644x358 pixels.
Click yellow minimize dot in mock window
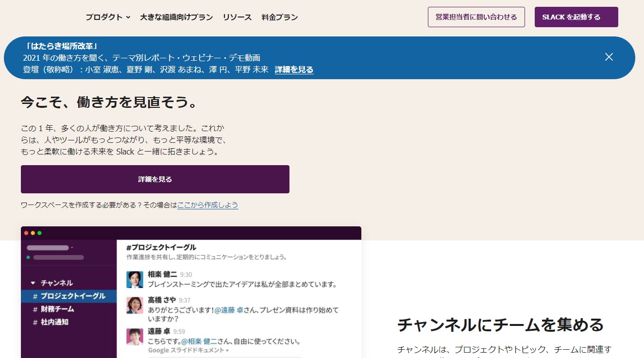click(x=33, y=233)
